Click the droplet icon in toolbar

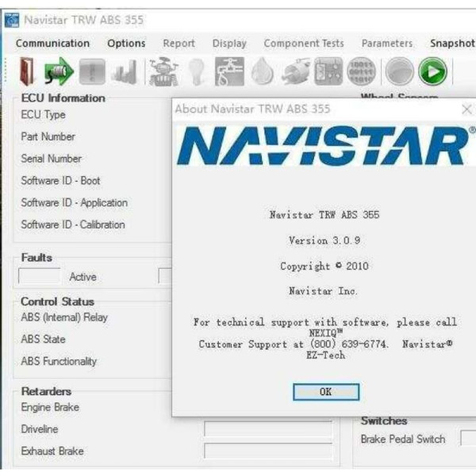pyautogui.click(x=264, y=72)
